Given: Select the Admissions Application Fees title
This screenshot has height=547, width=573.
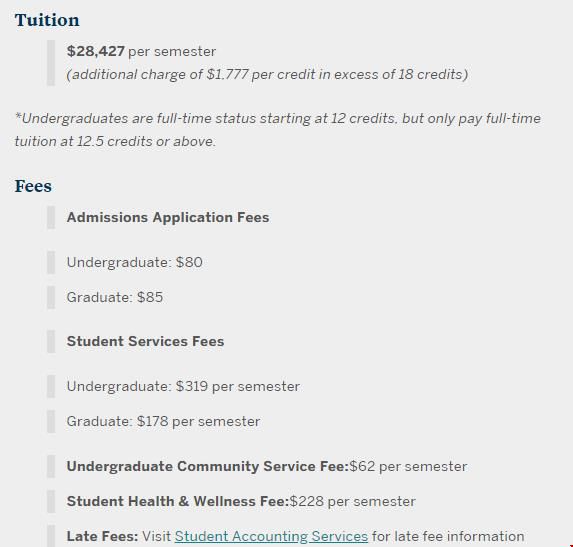Looking at the screenshot, I should (x=168, y=217).
